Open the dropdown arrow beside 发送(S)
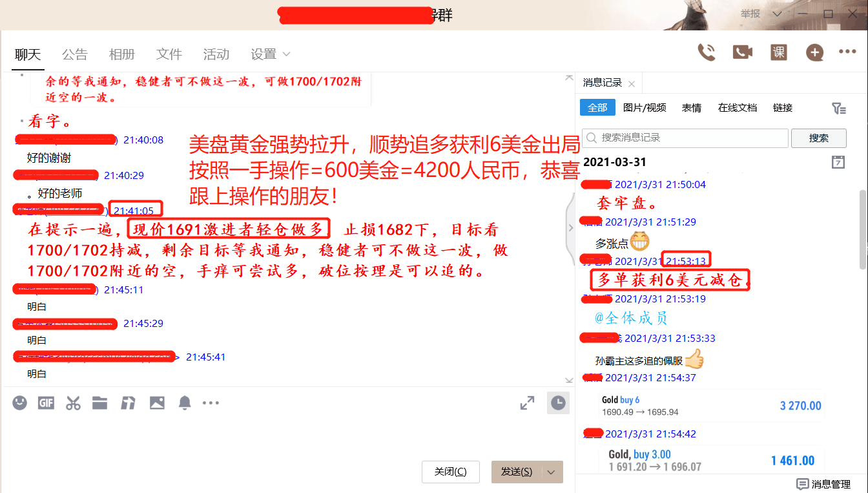The height and width of the screenshot is (493, 868). click(552, 472)
